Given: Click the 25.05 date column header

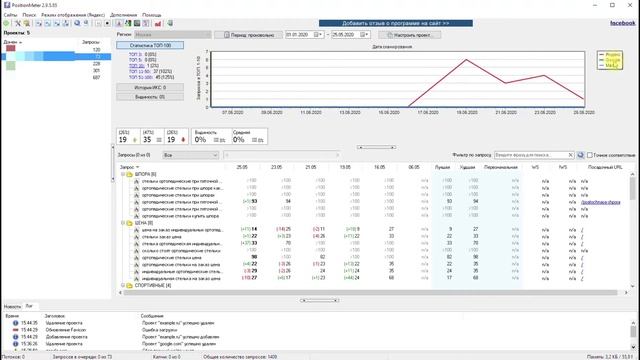Looking at the screenshot, I should [x=242, y=167].
